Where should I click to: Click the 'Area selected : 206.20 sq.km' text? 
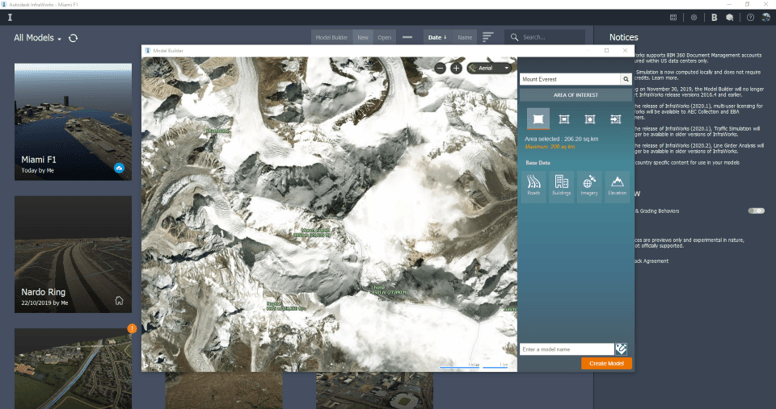click(561, 139)
